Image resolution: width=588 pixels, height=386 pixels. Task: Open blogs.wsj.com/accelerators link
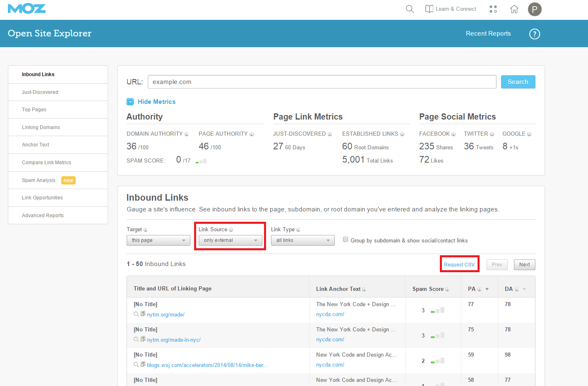pos(207,365)
